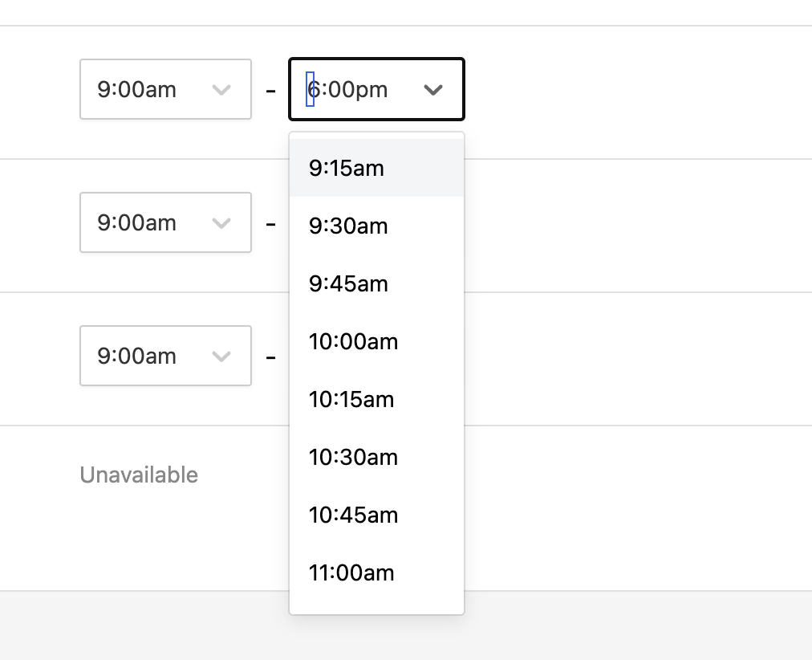This screenshot has width=812, height=660.
Task: Click the dropdown arrow in the second row
Action: [221, 222]
